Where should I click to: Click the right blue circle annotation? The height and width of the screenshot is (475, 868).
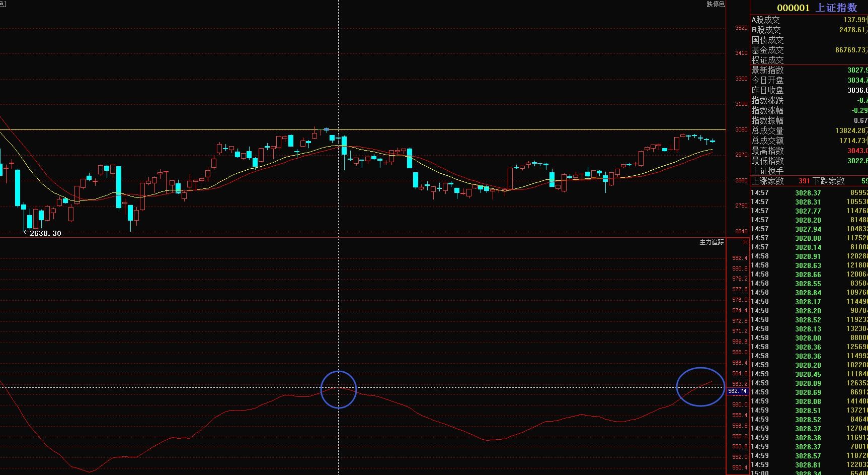[x=700, y=386]
